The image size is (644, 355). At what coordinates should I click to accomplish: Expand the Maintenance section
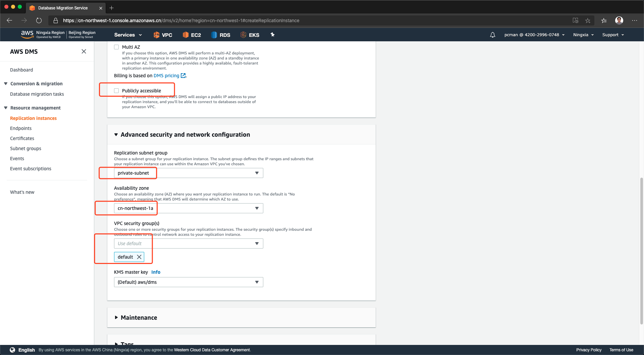pyautogui.click(x=139, y=318)
